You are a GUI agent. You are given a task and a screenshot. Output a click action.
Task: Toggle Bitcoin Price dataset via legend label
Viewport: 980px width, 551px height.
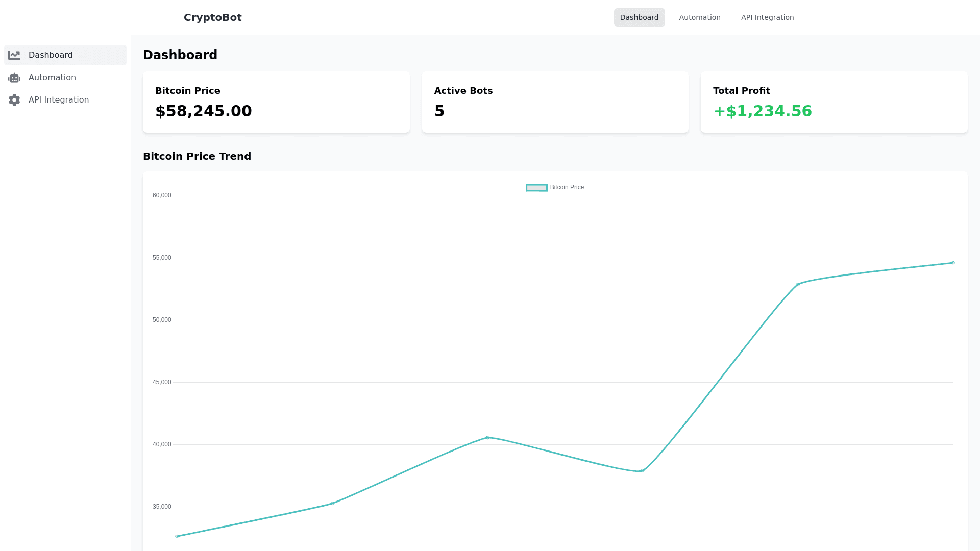pos(567,188)
